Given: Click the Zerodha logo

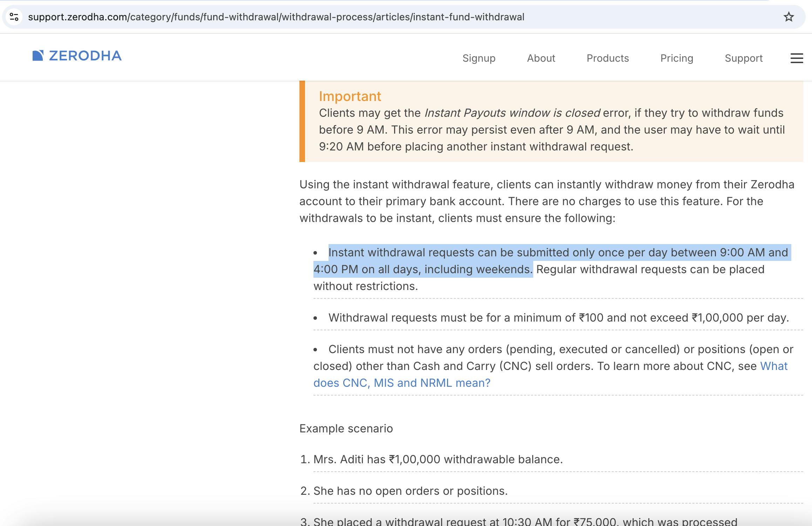Looking at the screenshot, I should [77, 56].
